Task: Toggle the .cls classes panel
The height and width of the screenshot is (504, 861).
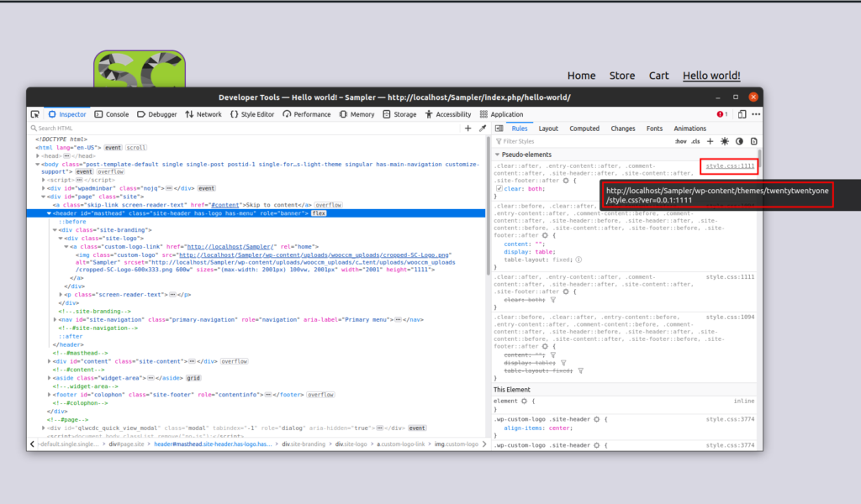Action: coord(695,141)
